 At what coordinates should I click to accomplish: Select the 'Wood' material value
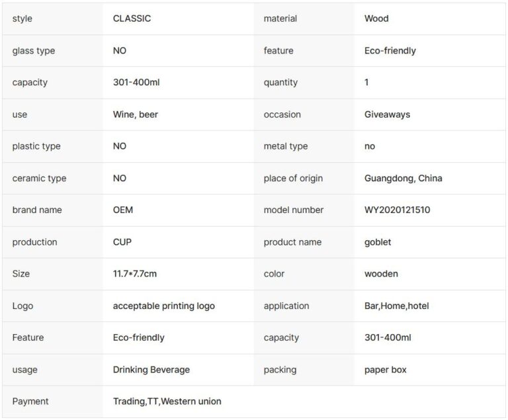(376, 19)
